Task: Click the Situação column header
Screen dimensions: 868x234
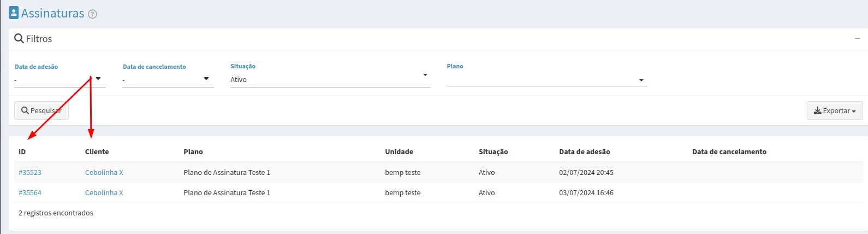Action: (494, 151)
